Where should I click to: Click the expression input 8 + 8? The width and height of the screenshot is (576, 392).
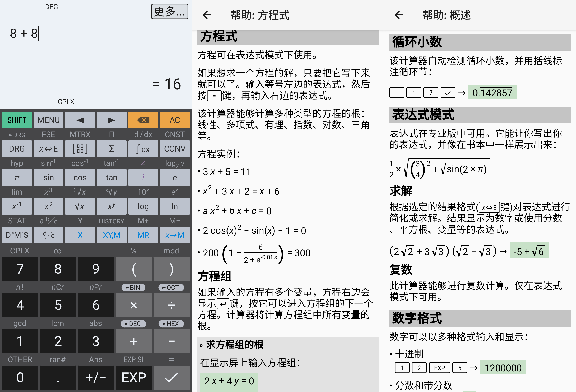(x=24, y=33)
